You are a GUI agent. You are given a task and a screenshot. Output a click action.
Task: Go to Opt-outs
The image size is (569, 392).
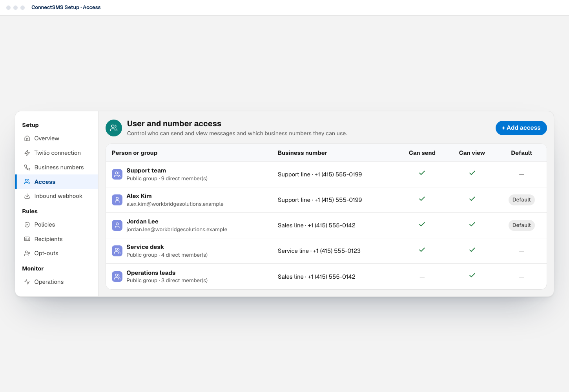[x=57, y=253]
